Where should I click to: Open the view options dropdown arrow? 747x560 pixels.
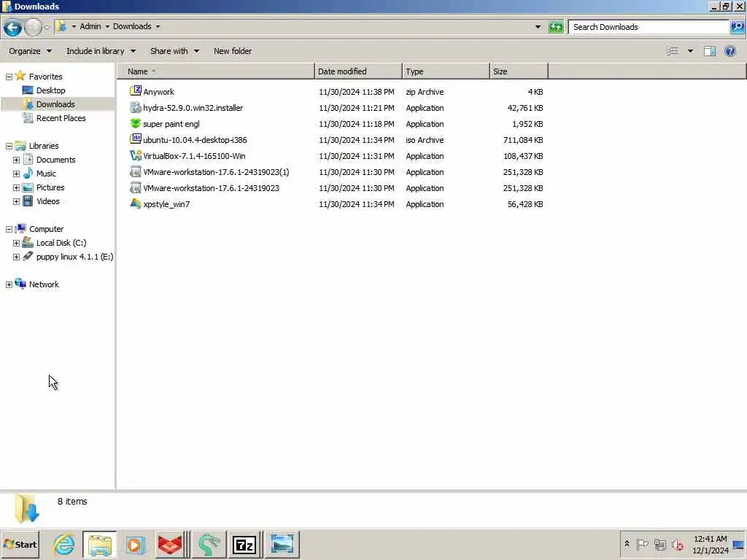point(690,51)
